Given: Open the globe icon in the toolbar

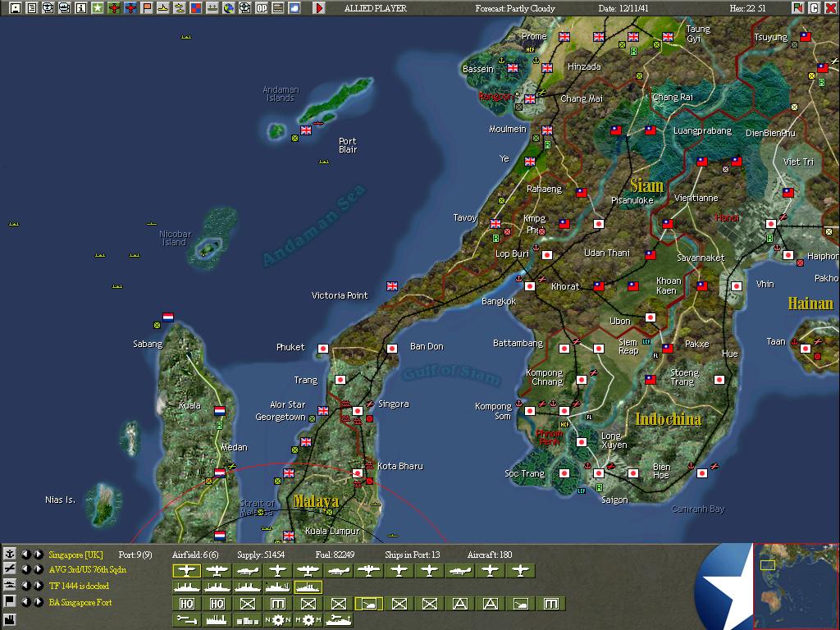Looking at the screenshot, I should 229,8.
